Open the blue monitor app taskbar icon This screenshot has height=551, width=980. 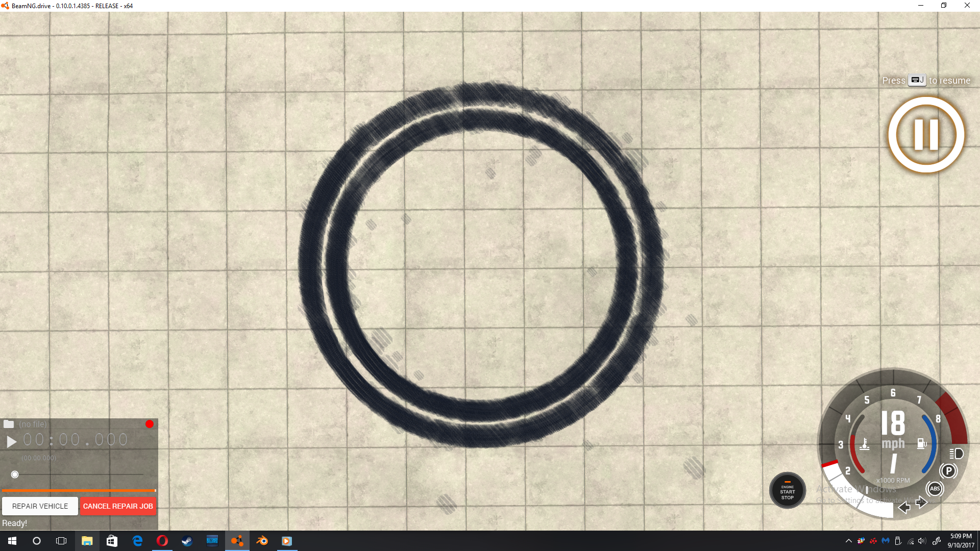point(212,541)
